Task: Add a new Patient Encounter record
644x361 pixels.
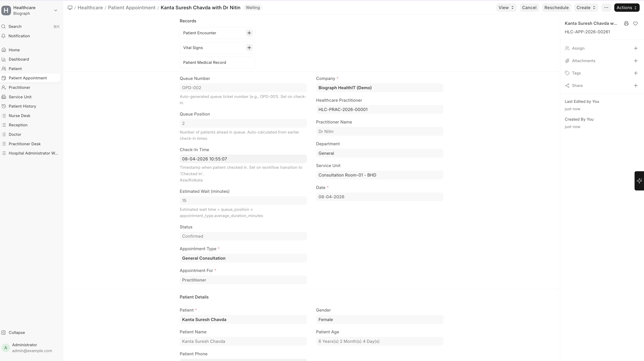Action: [249, 33]
